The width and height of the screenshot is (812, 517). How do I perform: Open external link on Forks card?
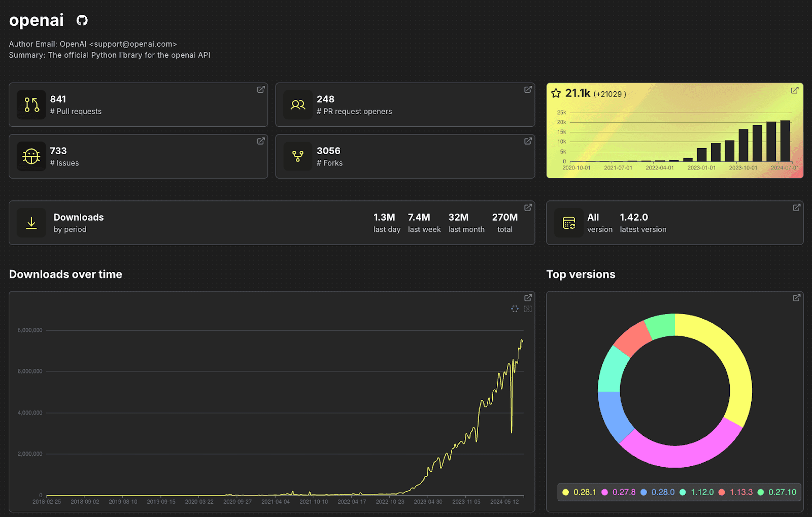[528, 141]
